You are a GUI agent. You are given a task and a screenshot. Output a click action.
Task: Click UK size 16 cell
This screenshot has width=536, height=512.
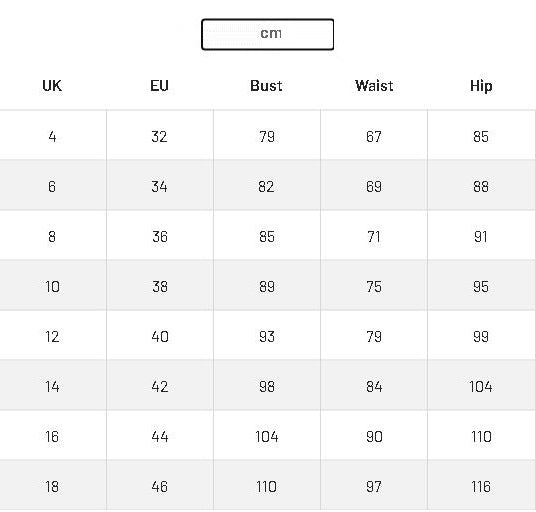click(52, 435)
